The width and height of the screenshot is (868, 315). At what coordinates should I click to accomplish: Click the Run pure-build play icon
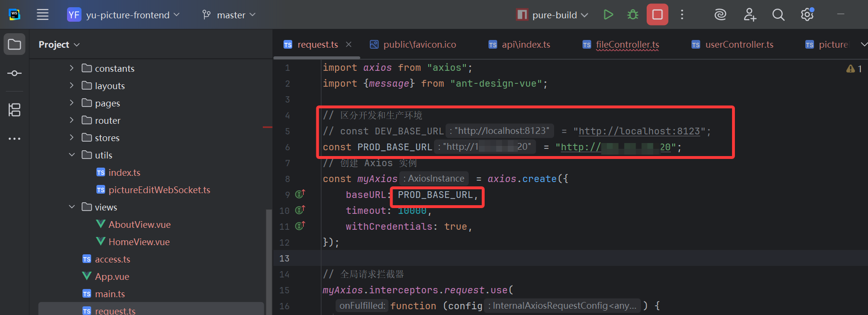(x=608, y=15)
